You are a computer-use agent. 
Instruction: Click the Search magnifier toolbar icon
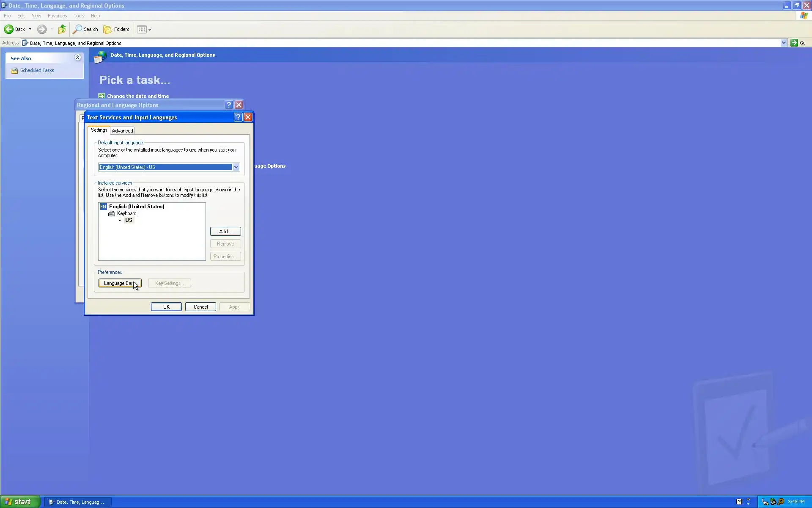point(77,29)
